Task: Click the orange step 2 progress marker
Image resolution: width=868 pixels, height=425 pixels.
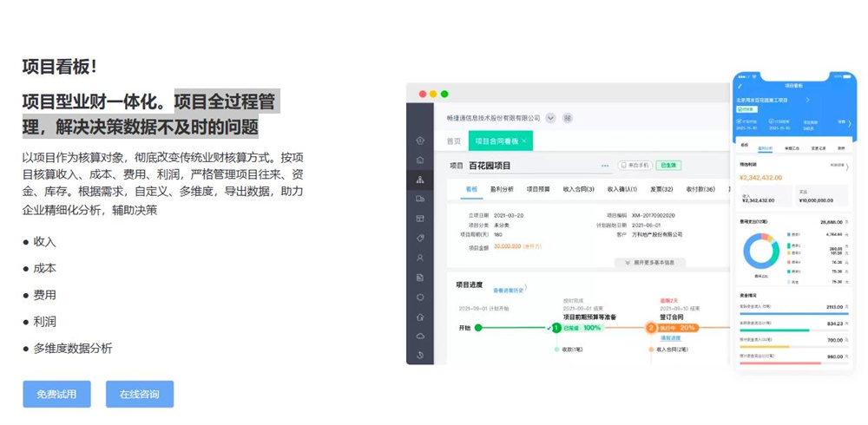Action: [651, 328]
